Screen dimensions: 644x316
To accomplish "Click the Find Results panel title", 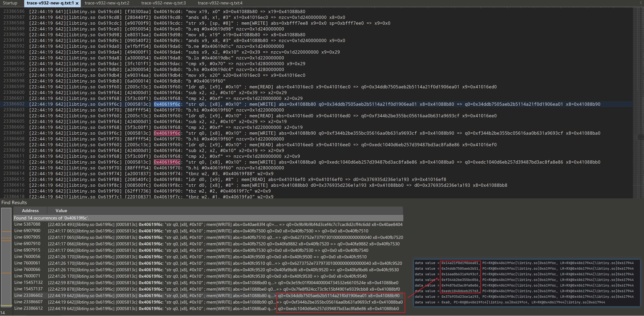I will click(x=14, y=203).
